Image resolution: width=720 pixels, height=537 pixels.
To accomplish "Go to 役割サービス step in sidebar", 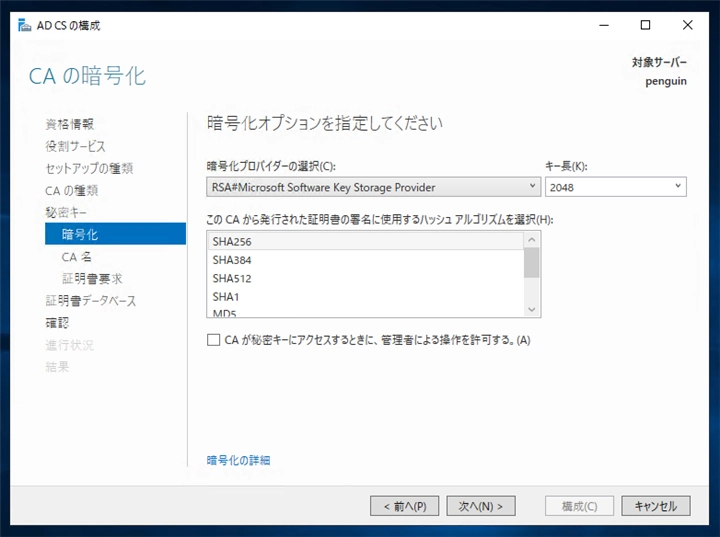I will [75, 146].
